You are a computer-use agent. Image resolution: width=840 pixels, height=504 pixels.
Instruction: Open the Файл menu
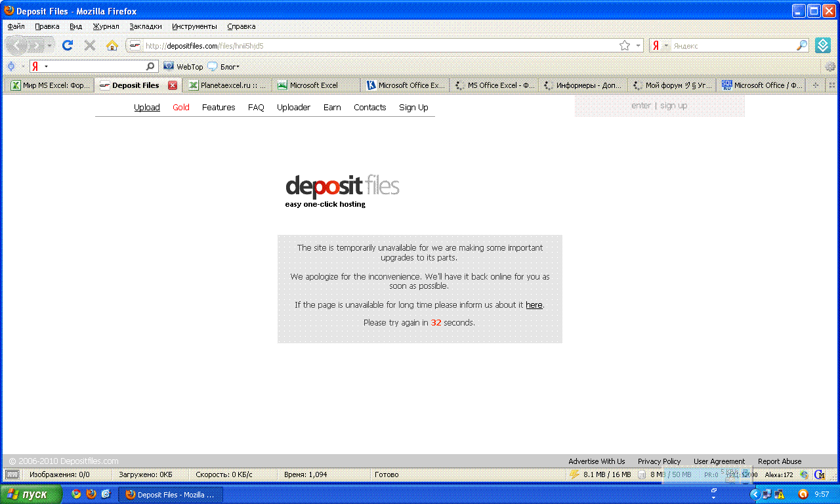16,26
